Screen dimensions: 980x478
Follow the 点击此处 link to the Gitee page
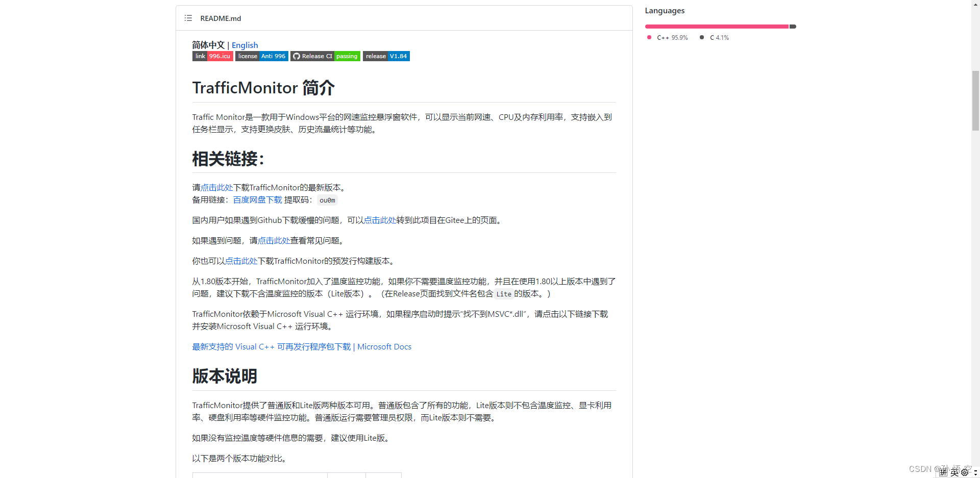tap(380, 220)
